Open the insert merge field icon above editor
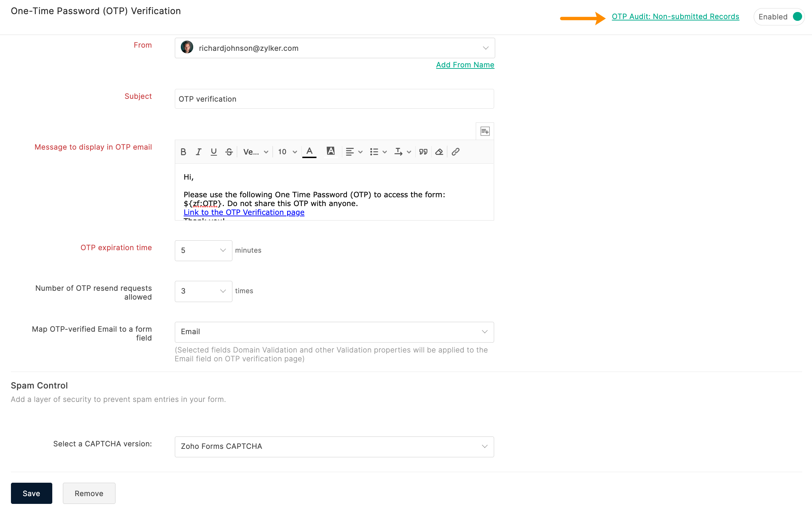 coord(485,131)
